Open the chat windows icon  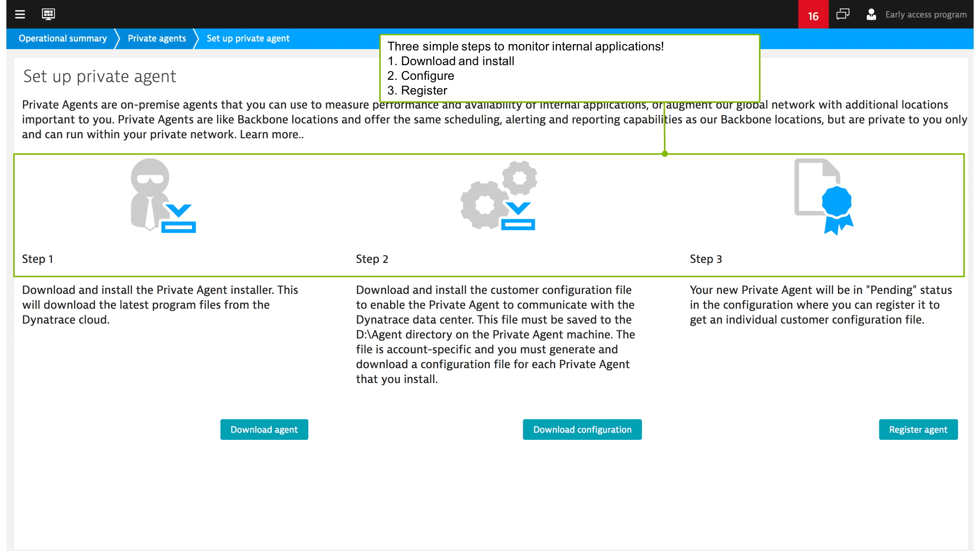(x=843, y=14)
